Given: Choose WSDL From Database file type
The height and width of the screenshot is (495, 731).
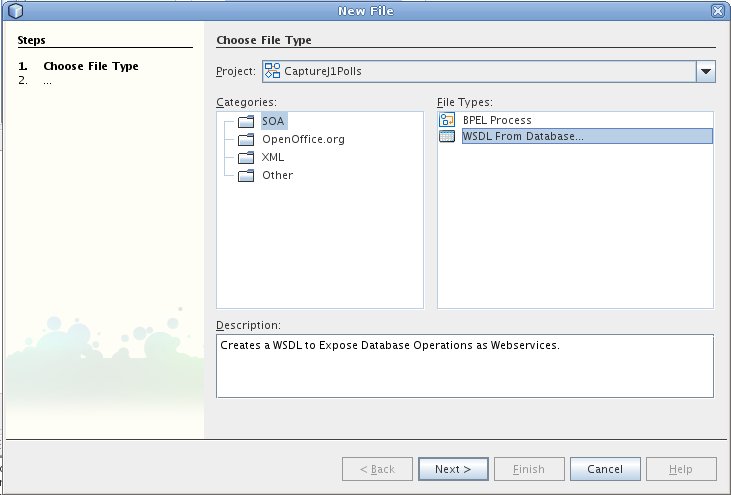Looking at the screenshot, I should pos(587,136).
